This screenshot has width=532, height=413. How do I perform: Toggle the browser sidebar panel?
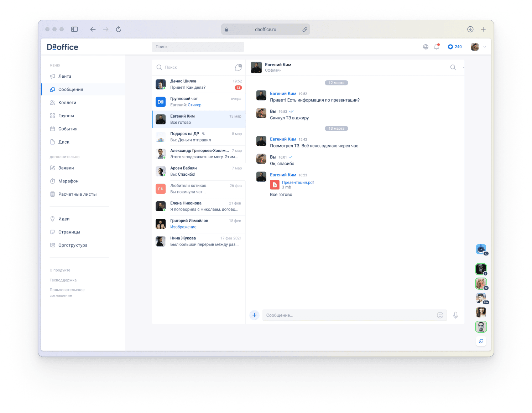coord(74,29)
